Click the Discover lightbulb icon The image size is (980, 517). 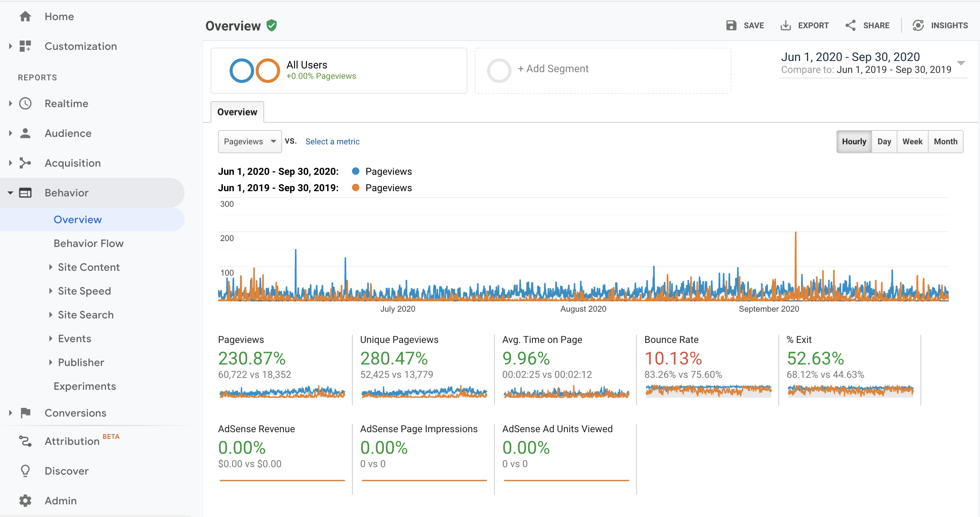click(25, 471)
